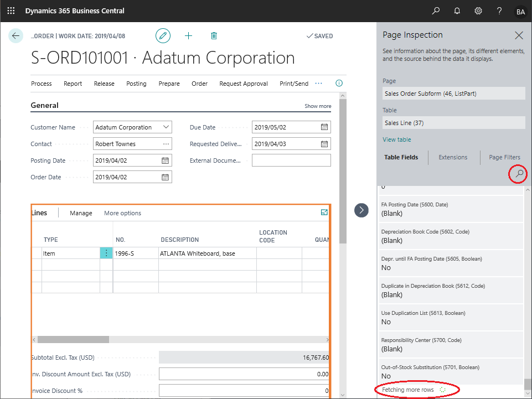The height and width of the screenshot is (399, 532).
Task: Expand Customer Name dropdown
Action: coord(166,127)
